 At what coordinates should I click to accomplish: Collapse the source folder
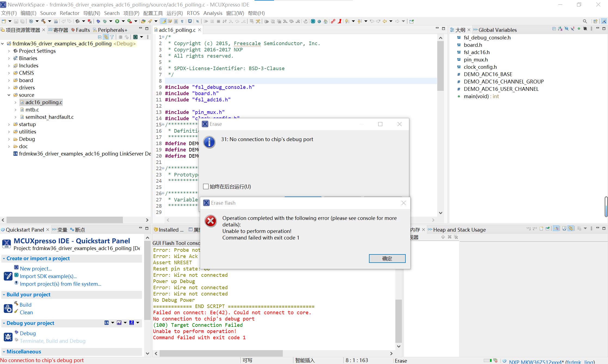coord(9,95)
